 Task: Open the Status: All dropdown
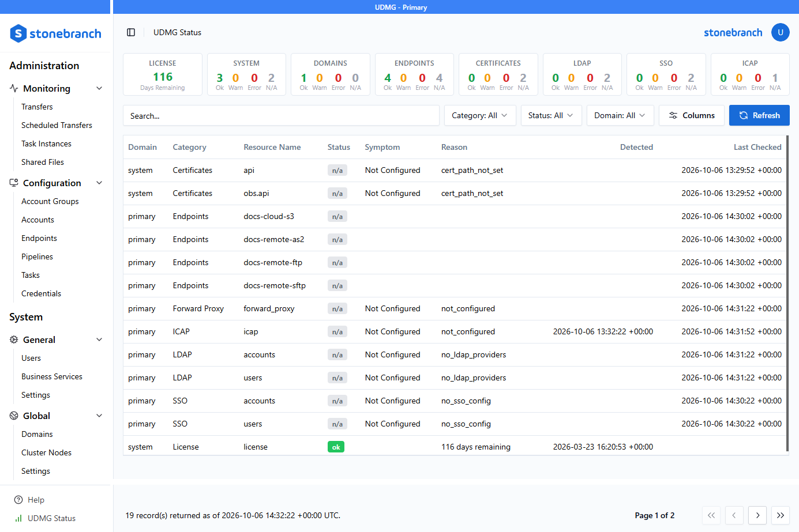(x=551, y=115)
